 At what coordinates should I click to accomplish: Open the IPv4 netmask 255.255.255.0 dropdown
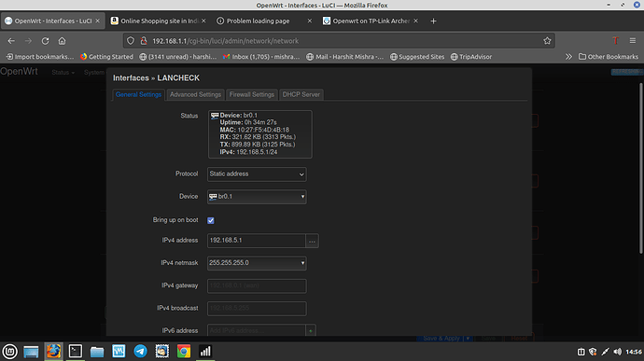[x=257, y=263]
